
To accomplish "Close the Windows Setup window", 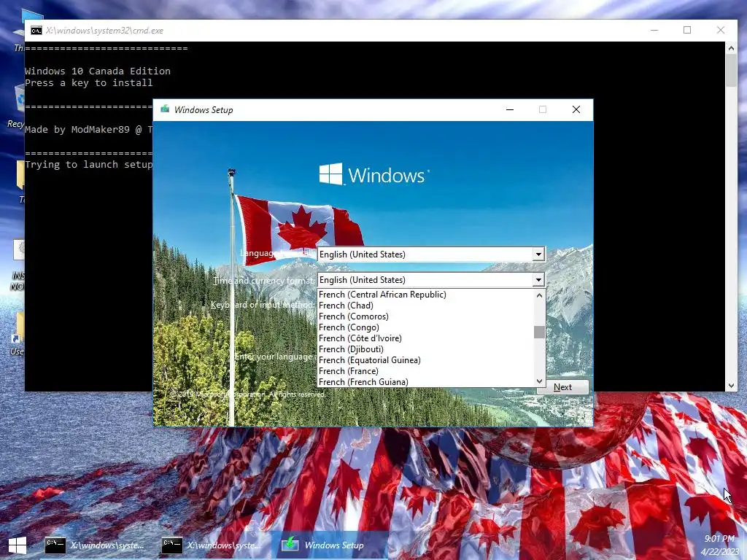I will pyautogui.click(x=576, y=109).
